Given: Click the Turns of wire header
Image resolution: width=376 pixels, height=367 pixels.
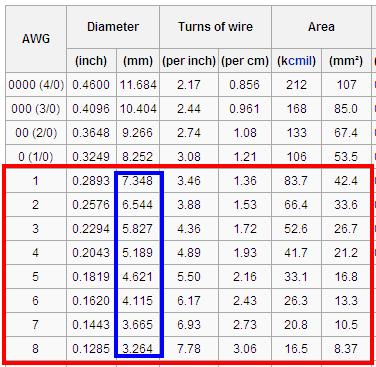Looking at the screenshot, I should (215, 27).
